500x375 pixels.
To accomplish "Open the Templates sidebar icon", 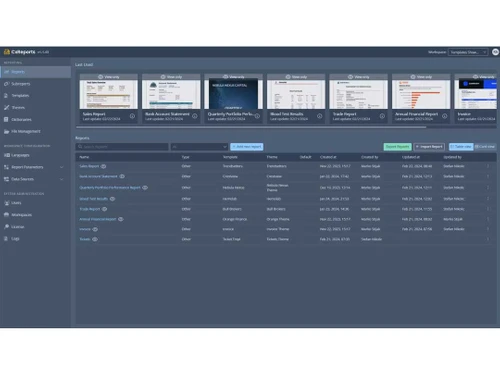I will (6, 96).
